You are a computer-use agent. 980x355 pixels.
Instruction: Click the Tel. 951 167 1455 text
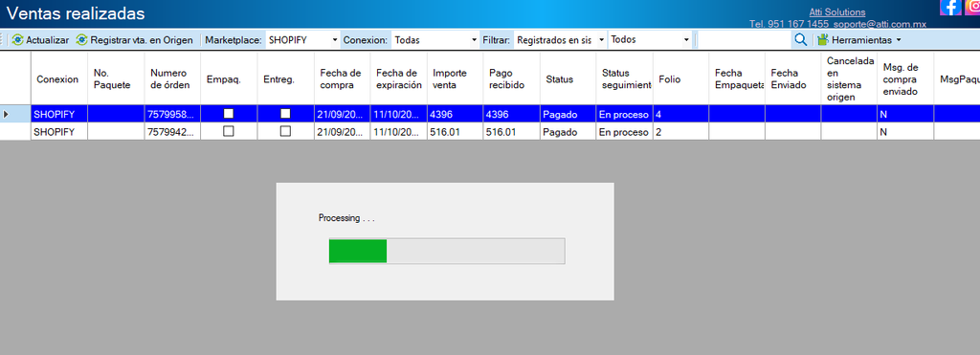pyautogui.click(x=790, y=24)
